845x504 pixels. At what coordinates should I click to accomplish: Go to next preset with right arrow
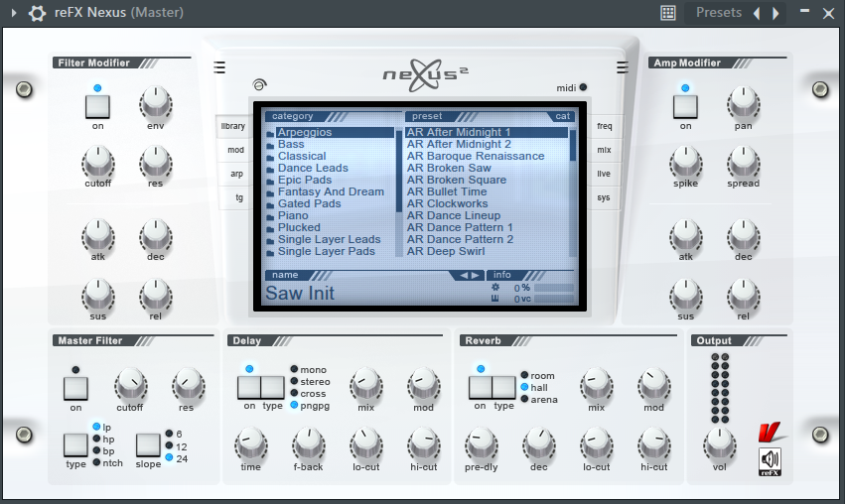775,13
